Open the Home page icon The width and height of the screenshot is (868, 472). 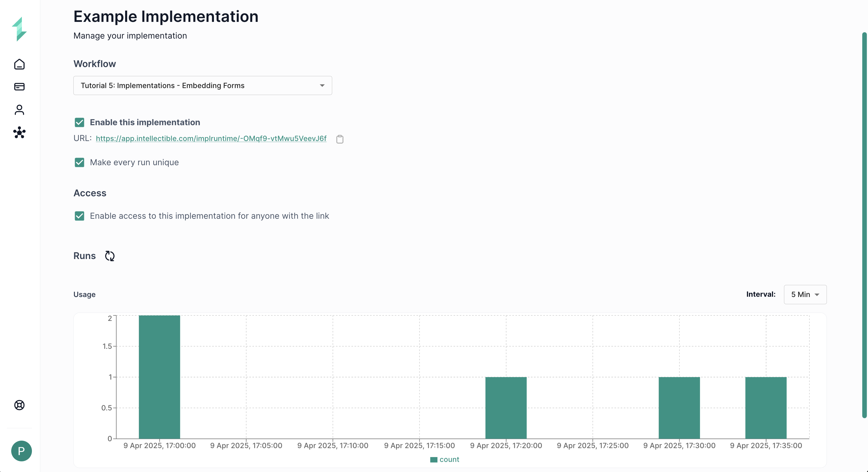pos(19,64)
